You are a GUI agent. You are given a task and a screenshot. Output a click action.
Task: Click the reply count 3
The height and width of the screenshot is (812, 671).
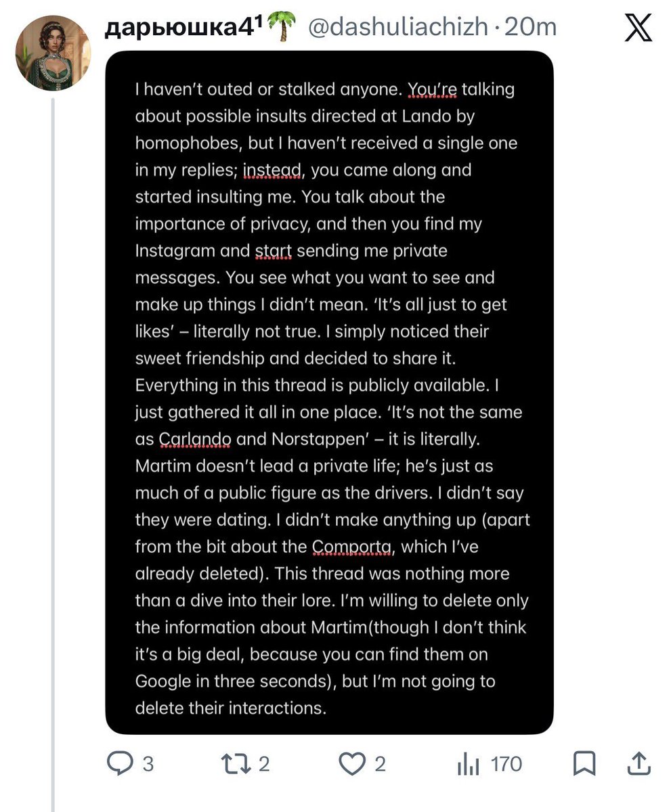pos(148,765)
